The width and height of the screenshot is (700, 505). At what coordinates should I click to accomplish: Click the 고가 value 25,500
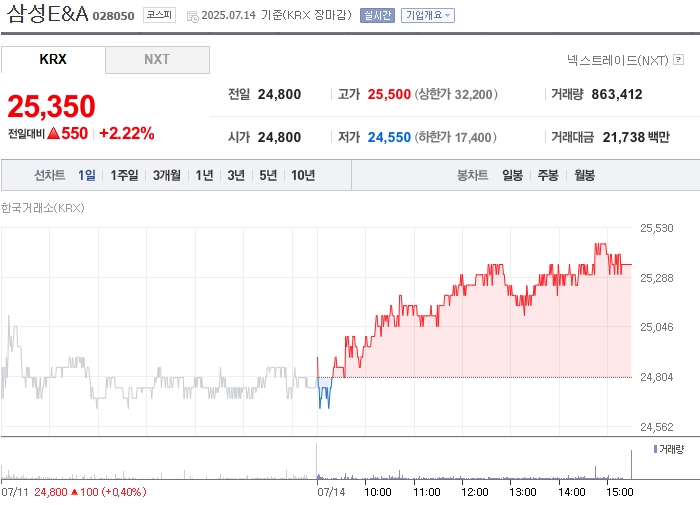(389, 94)
